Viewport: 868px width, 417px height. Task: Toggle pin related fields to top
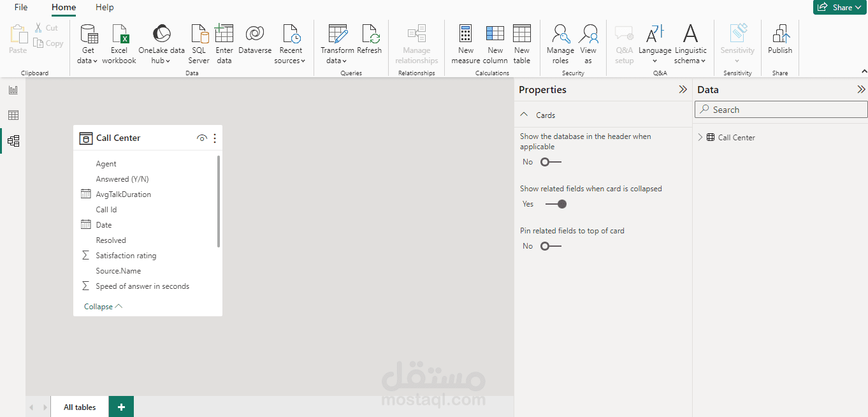[x=551, y=246]
